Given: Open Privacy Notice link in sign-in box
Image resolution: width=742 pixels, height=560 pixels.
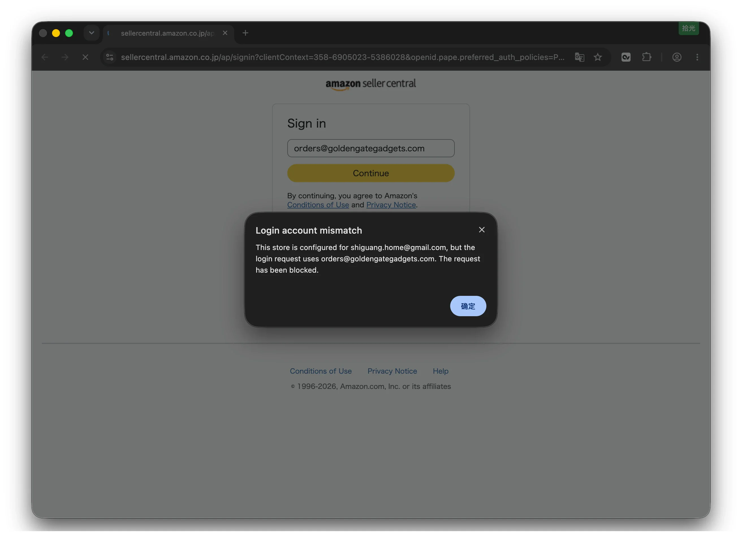Looking at the screenshot, I should [391, 205].
